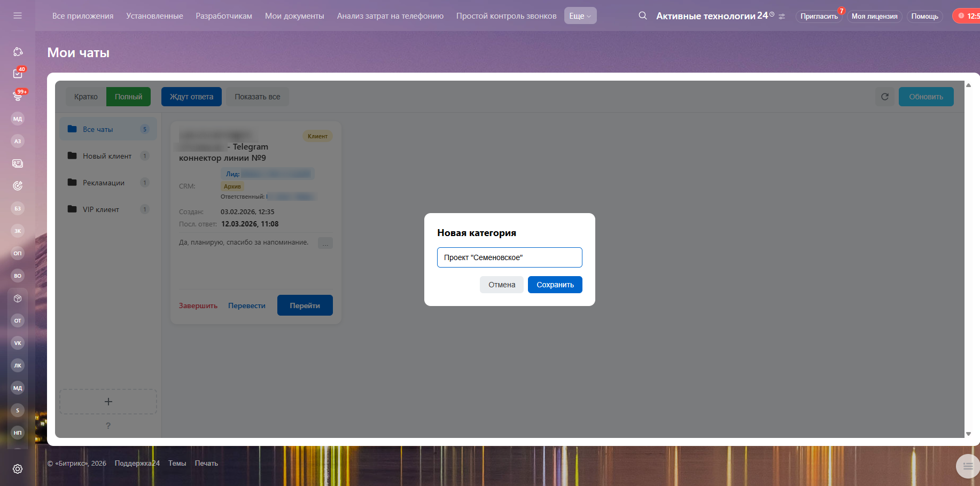This screenshot has height=486, width=980.
Task: Cancel the new category dialog with Отмена
Action: pyautogui.click(x=502, y=285)
